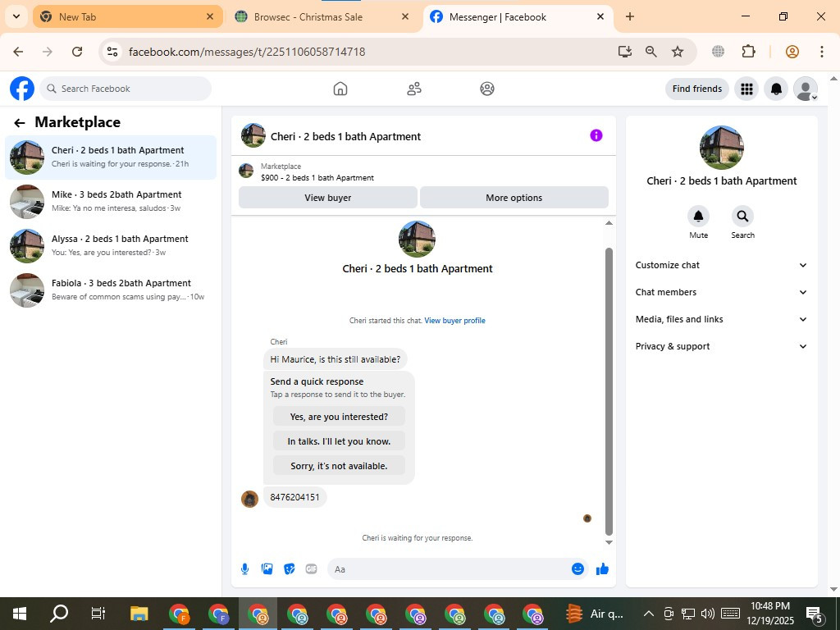The image size is (840, 630).
Task: Click the browser reload button
Action: tap(77, 52)
